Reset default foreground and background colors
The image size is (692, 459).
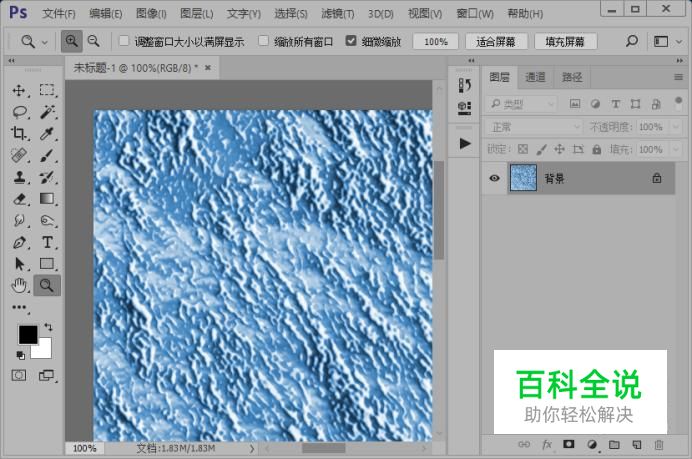click(20, 355)
